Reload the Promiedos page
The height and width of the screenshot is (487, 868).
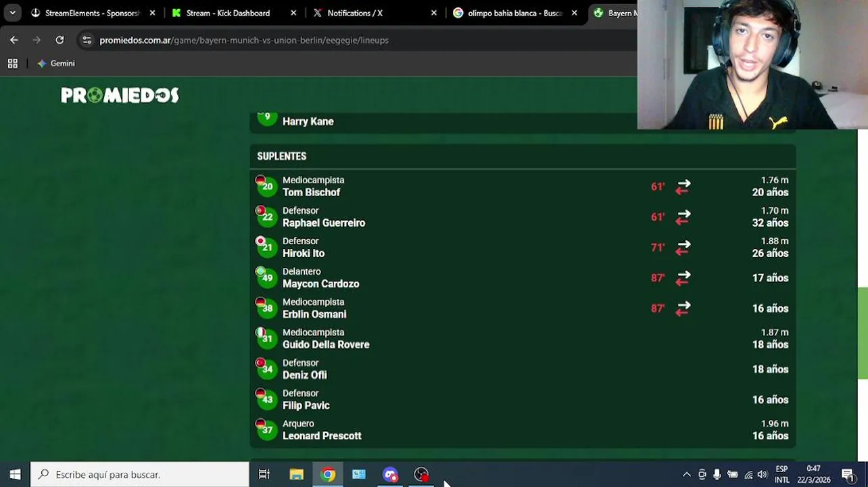tap(59, 40)
